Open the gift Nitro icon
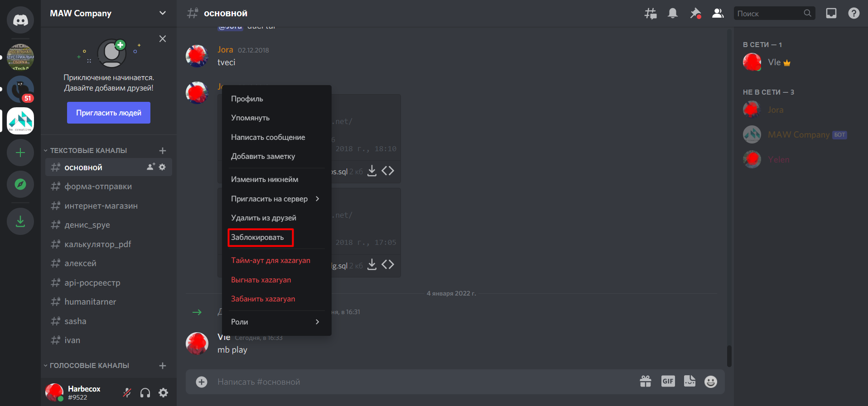The width and height of the screenshot is (868, 406). click(x=646, y=382)
